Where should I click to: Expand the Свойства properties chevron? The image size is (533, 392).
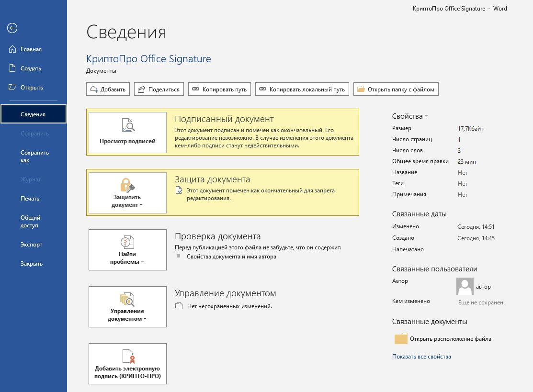(426, 116)
